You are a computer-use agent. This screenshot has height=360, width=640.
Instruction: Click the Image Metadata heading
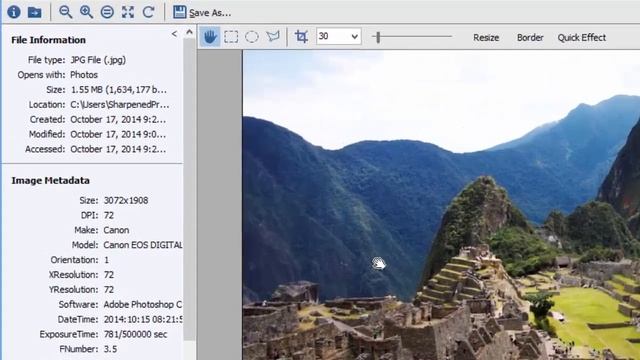coord(50,180)
